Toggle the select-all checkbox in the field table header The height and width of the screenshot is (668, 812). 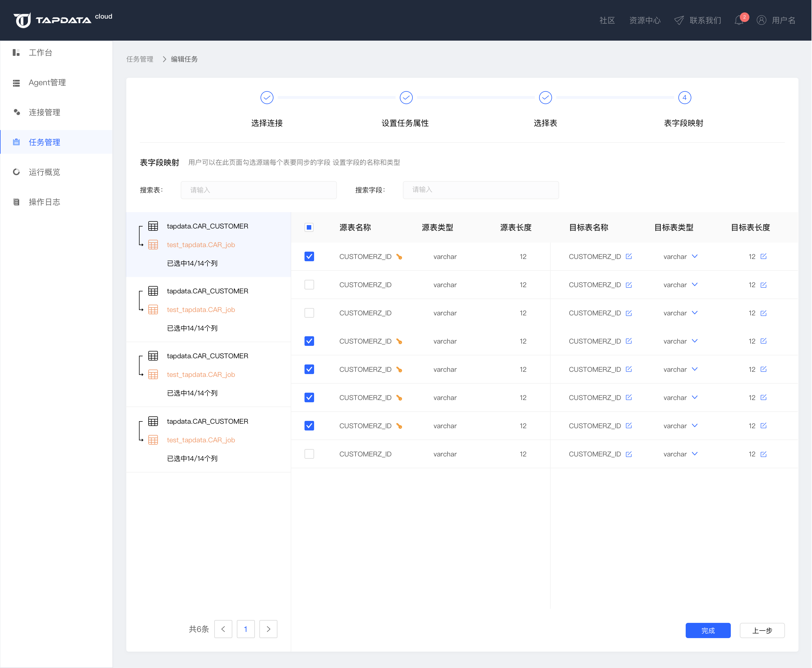coord(309,227)
